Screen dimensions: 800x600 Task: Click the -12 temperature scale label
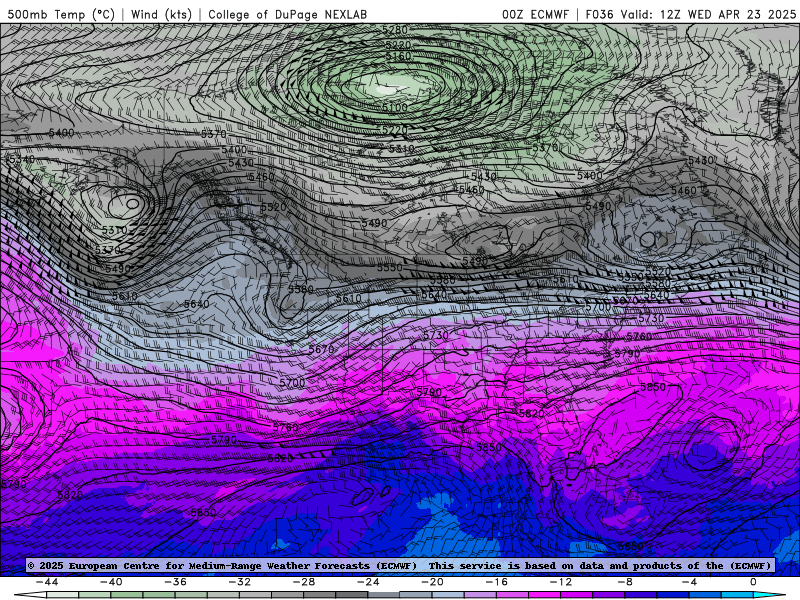561,582
